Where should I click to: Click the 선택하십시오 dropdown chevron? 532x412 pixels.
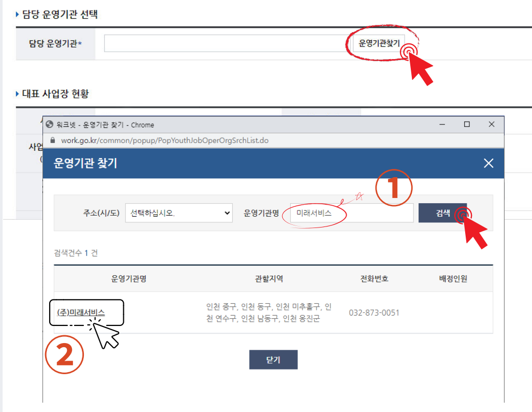226,213
